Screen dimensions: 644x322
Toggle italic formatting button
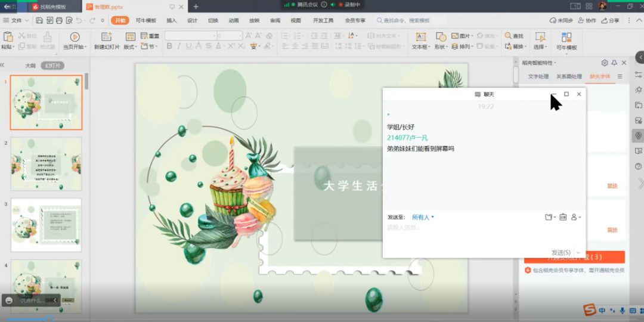coord(179,47)
